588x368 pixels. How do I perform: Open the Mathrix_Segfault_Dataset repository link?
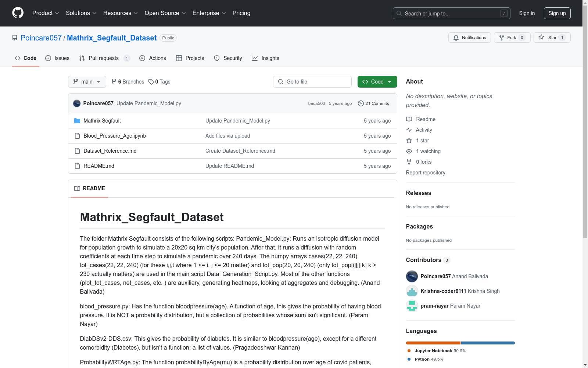[x=112, y=38]
